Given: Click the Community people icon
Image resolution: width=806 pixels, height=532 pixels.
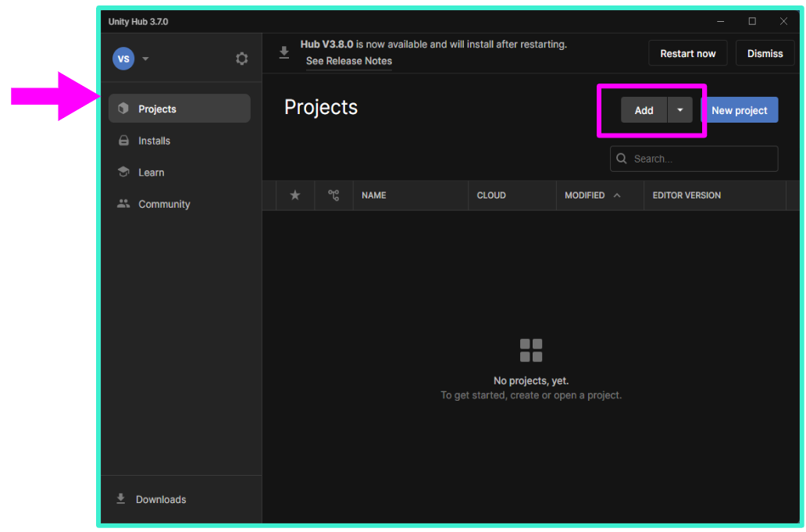Looking at the screenshot, I should 123,204.
